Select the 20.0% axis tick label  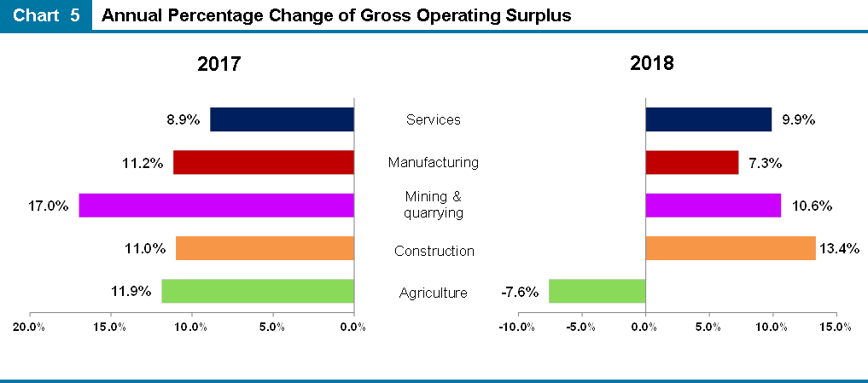(28, 327)
